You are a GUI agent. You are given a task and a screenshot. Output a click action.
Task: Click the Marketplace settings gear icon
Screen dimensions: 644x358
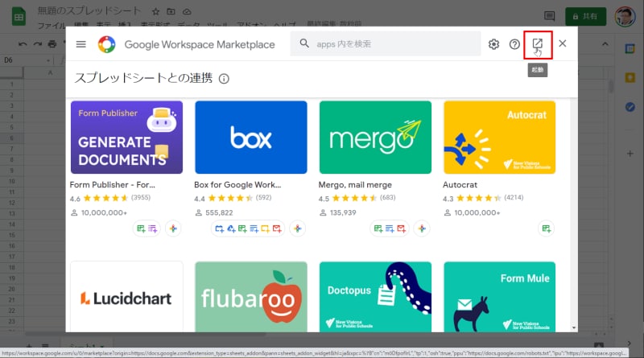pyautogui.click(x=493, y=43)
